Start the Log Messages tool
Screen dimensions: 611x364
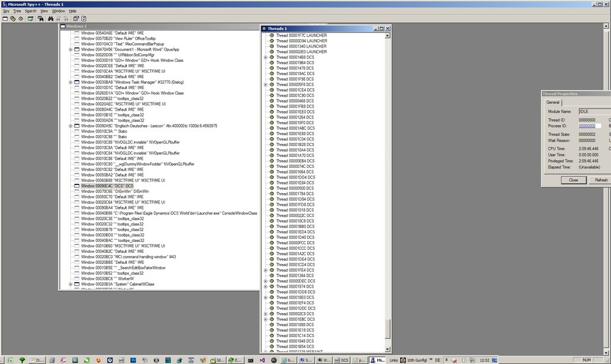[x=31, y=18]
